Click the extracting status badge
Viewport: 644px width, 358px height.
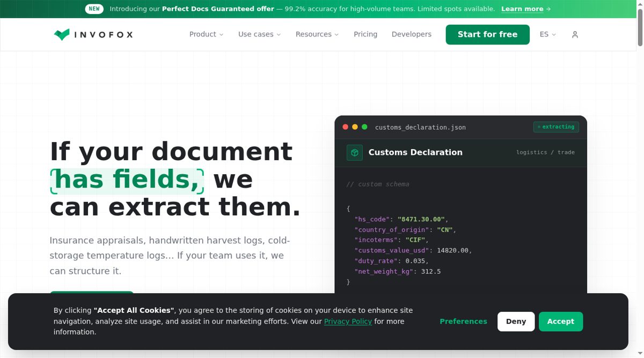click(556, 127)
